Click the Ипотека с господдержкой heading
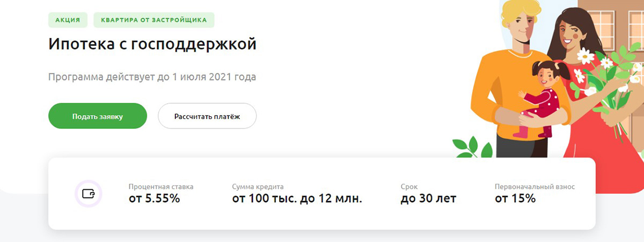 pos(152,44)
